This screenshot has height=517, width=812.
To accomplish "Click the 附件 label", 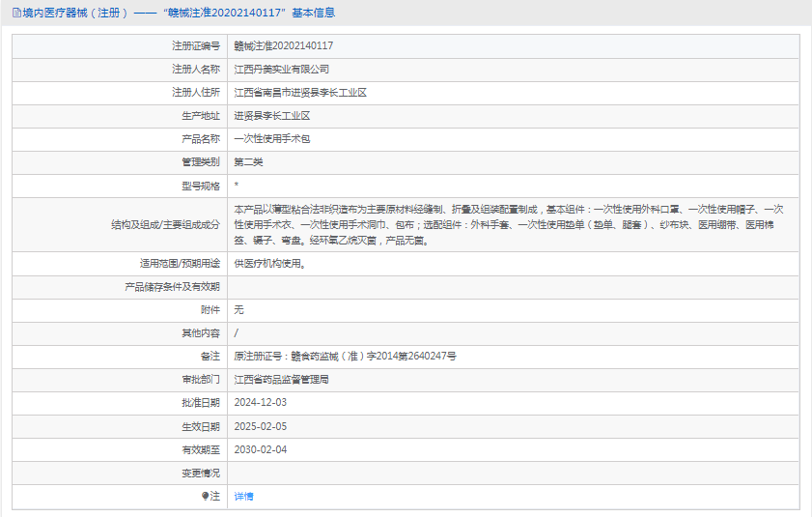I will coord(210,310).
